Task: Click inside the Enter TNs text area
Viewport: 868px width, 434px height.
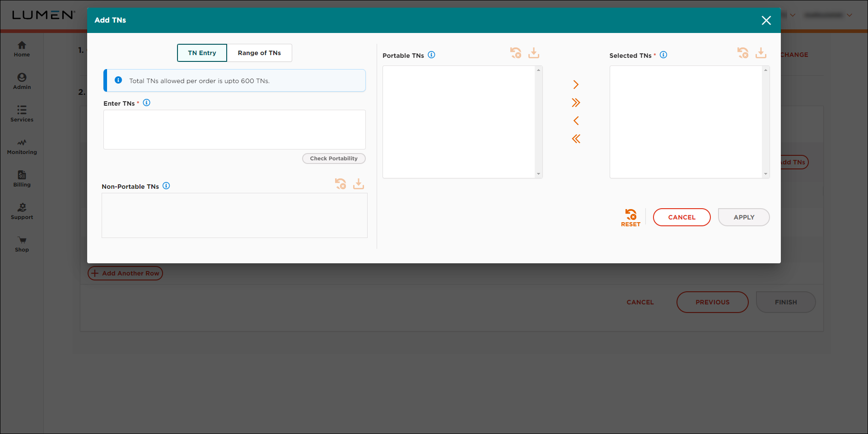Action: point(234,130)
